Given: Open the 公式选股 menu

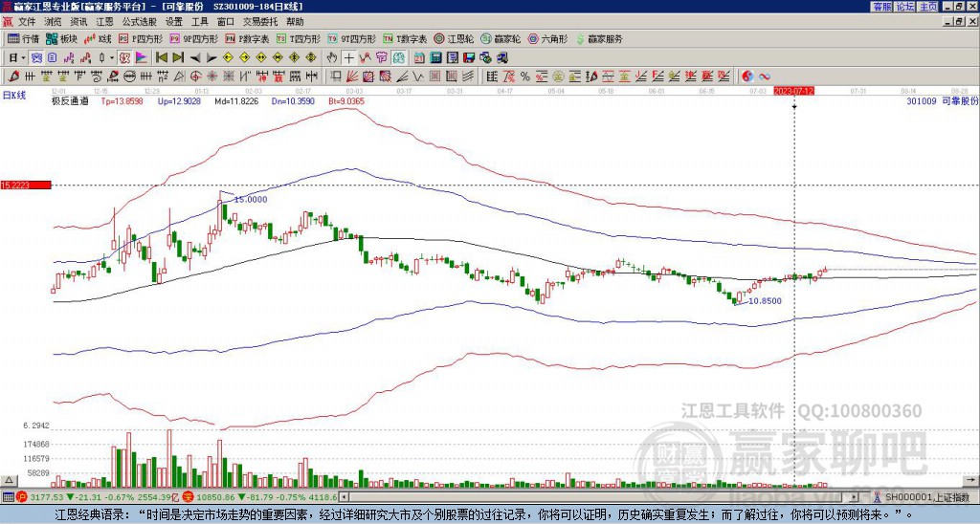Looking at the screenshot, I should click(x=140, y=22).
